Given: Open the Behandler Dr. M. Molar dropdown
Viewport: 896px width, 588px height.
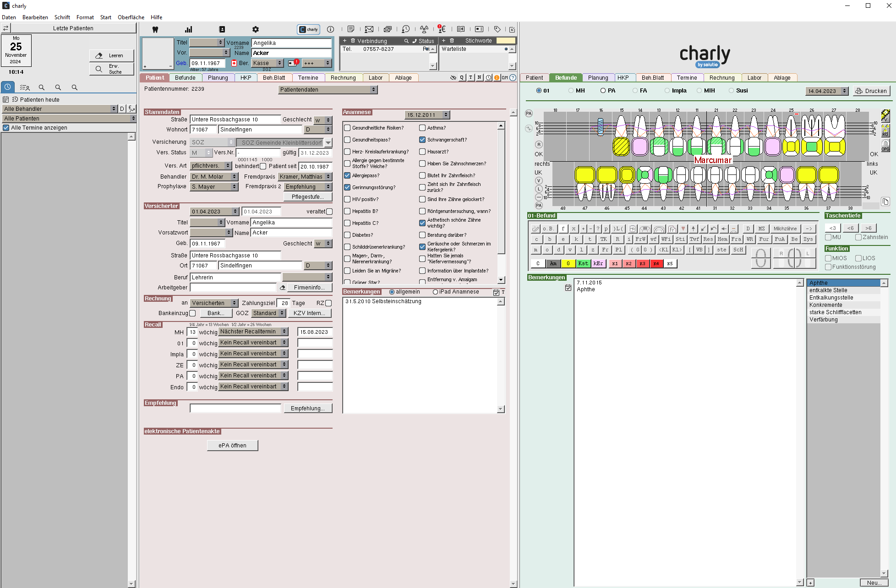Looking at the screenshot, I should [x=214, y=177].
